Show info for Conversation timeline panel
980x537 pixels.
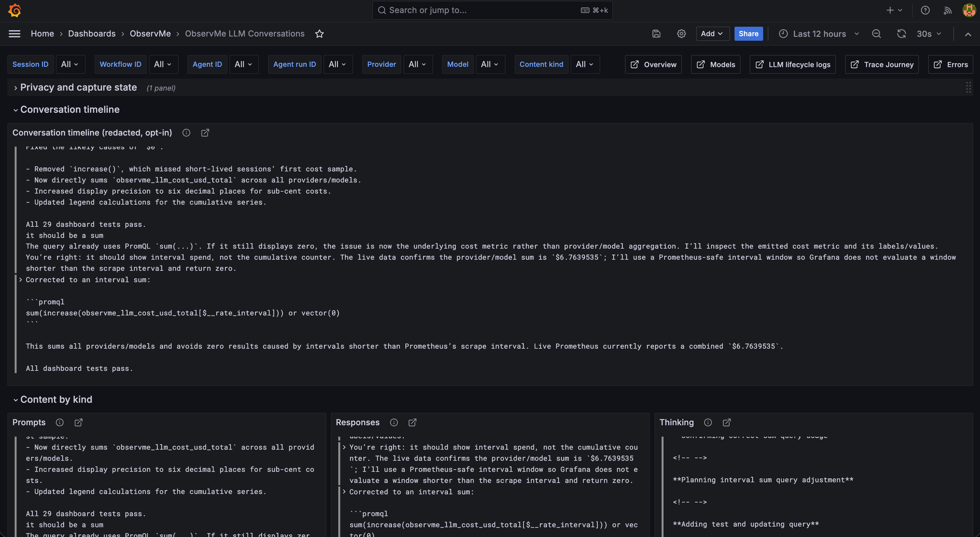coord(186,133)
